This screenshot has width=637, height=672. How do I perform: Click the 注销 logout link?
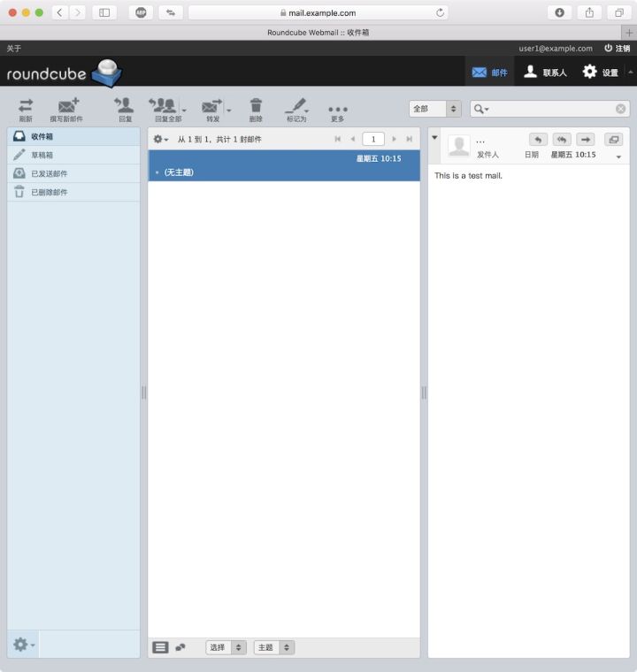617,49
